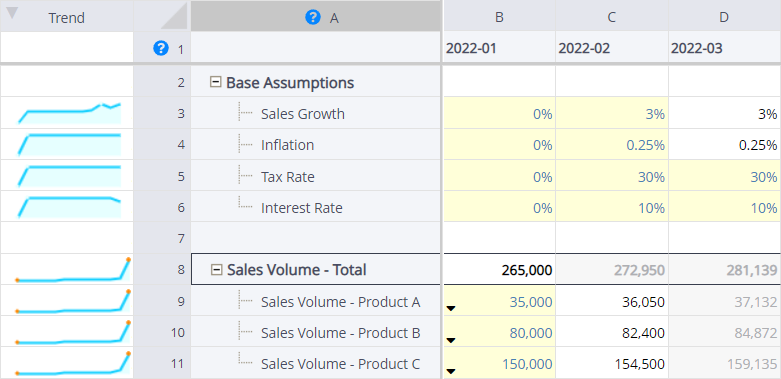
Task: Click the Product B trend sparkline
Action: [x=73, y=332]
